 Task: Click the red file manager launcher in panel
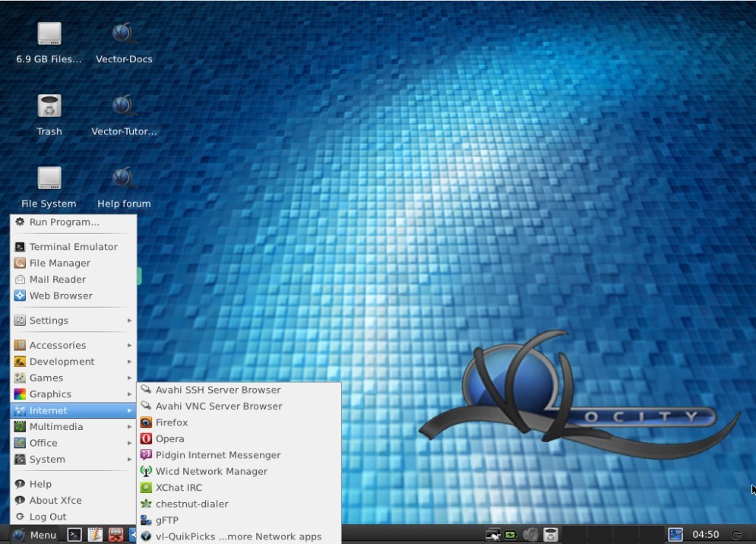115,534
